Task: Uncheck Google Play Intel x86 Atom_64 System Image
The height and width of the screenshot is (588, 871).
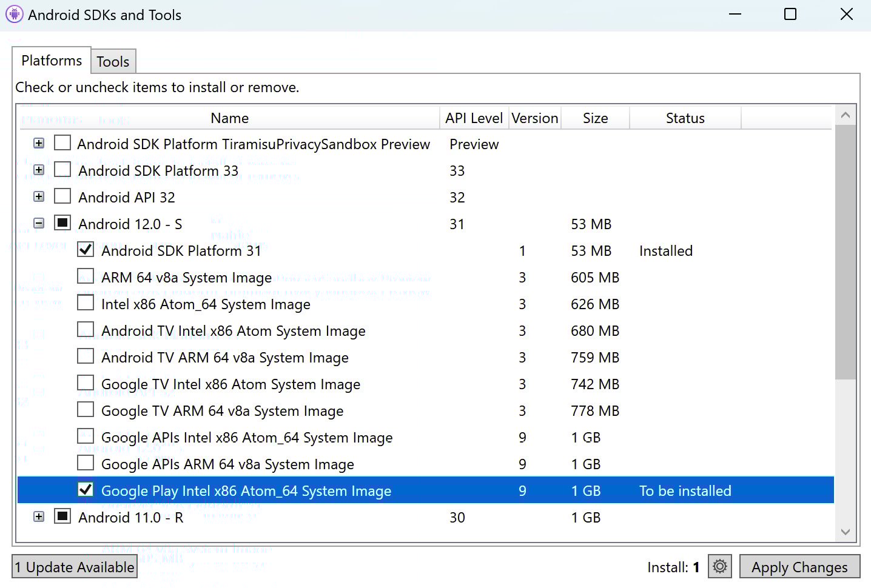Action: tap(86, 490)
